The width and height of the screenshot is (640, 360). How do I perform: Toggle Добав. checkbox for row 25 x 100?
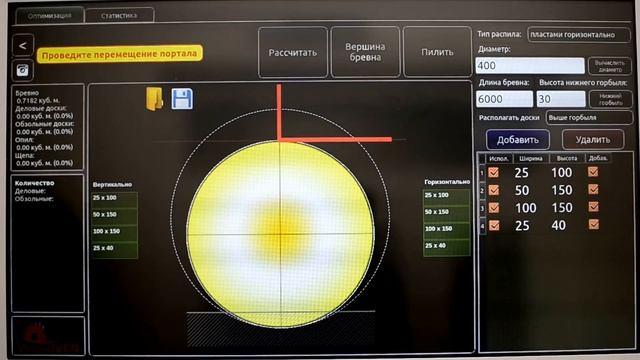pyautogui.click(x=593, y=172)
